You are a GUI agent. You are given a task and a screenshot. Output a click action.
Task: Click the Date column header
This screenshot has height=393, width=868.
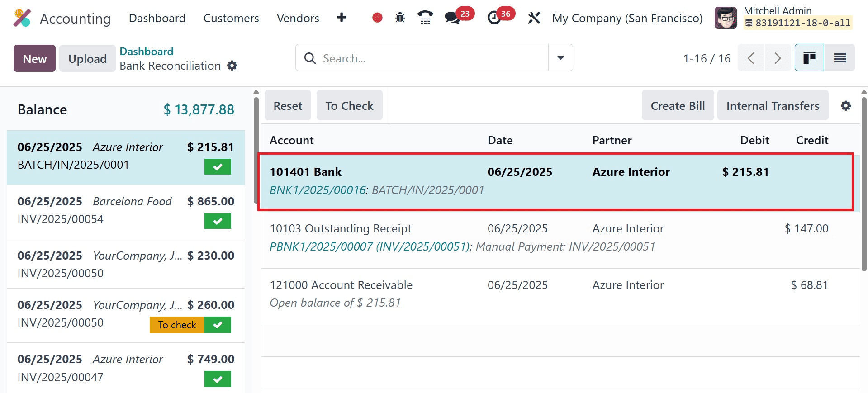(500, 140)
